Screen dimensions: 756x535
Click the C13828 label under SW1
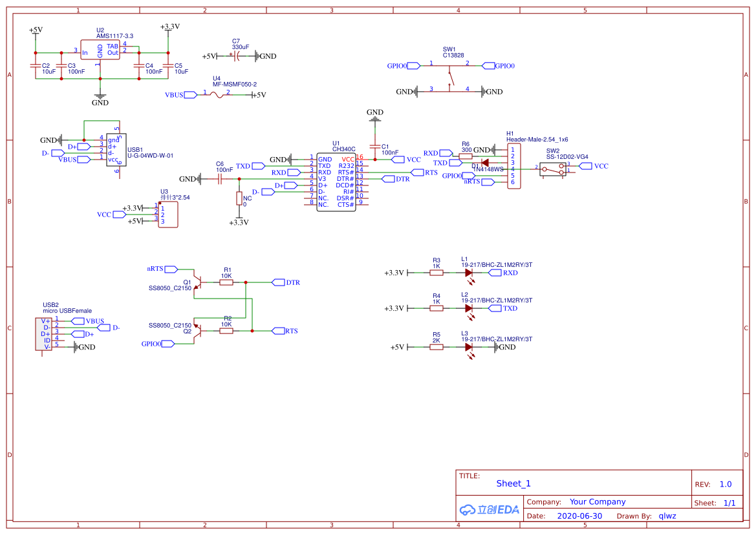(x=453, y=56)
